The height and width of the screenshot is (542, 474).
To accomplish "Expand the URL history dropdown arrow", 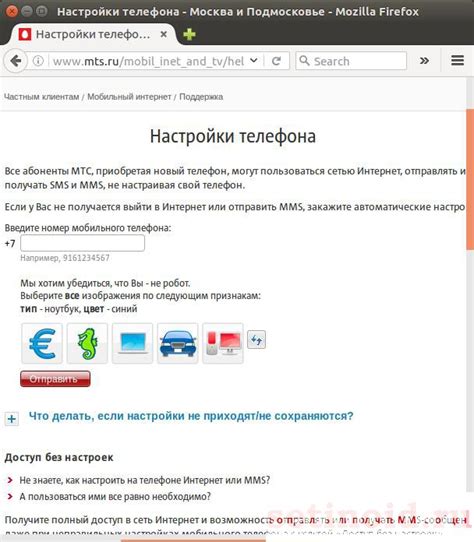I will [254, 60].
